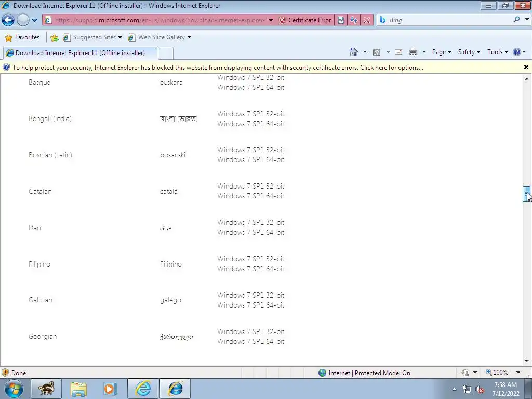The width and height of the screenshot is (532, 399).
Task: Click Catalan Windows 7 SP1 32-bit link
Action: tap(251, 187)
